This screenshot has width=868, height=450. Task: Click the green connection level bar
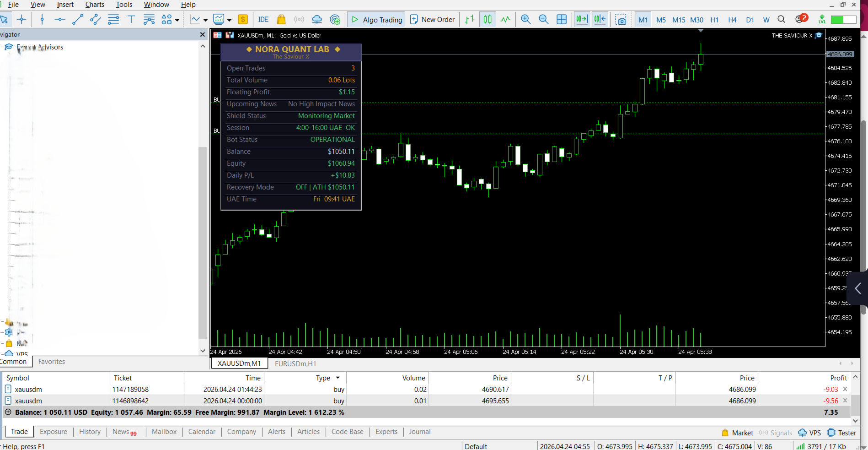[843, 20]
